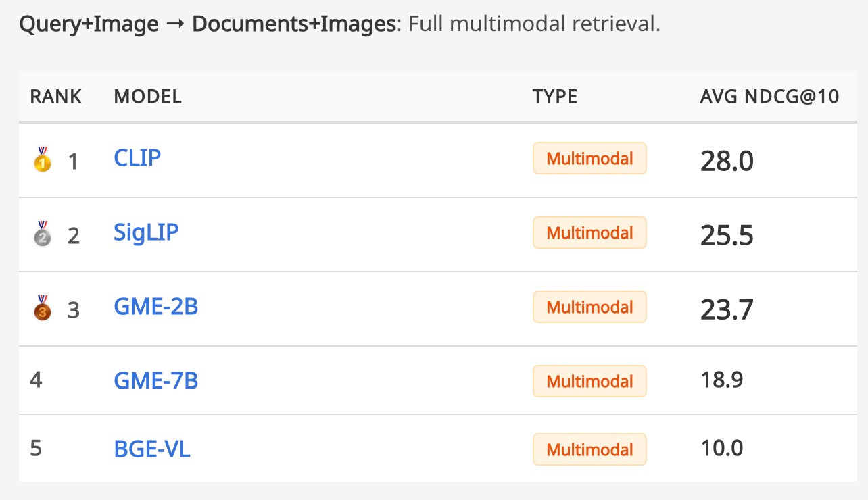This screenshot has height=500, width=868.
Task: Open the GME-2B model link
Action: (x=155, y=307)
